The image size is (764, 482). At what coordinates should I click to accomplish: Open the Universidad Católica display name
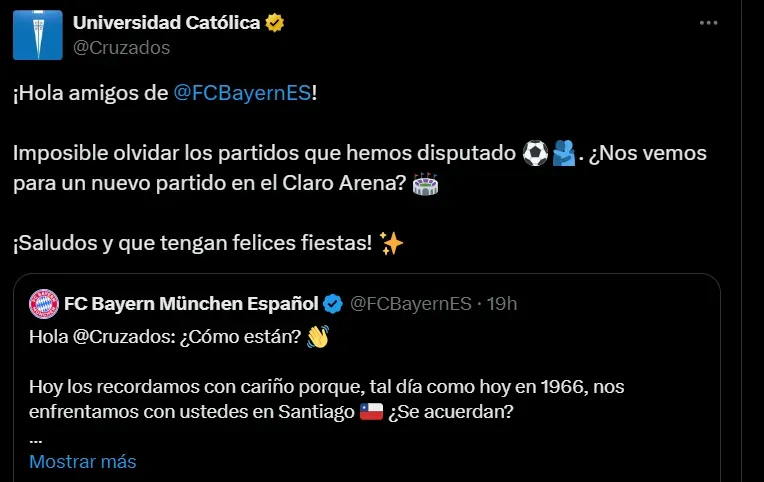[167, 23]
